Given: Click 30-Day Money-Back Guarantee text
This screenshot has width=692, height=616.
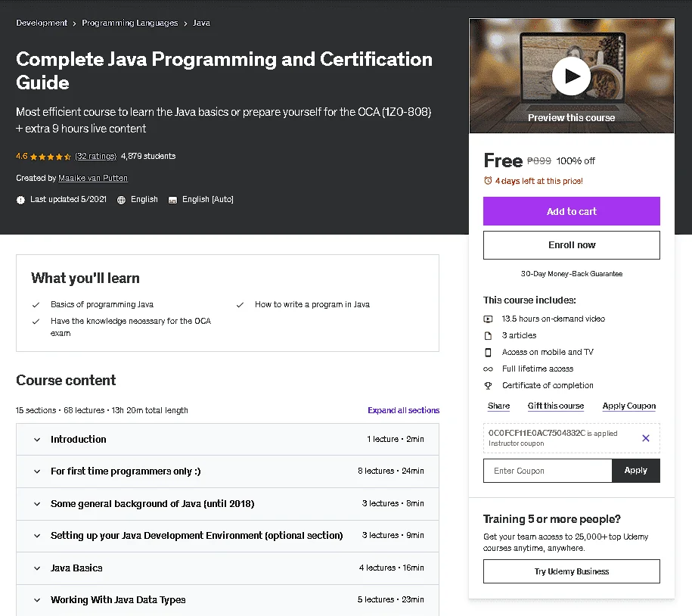Looking at the screenshot, I should pyautogui.click(x=572, y=274).
